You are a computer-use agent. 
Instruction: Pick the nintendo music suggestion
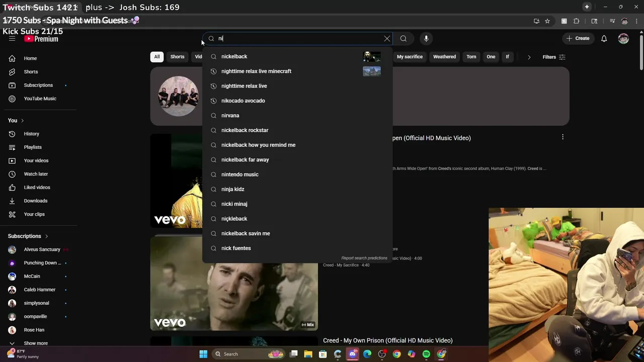point(297,174)
